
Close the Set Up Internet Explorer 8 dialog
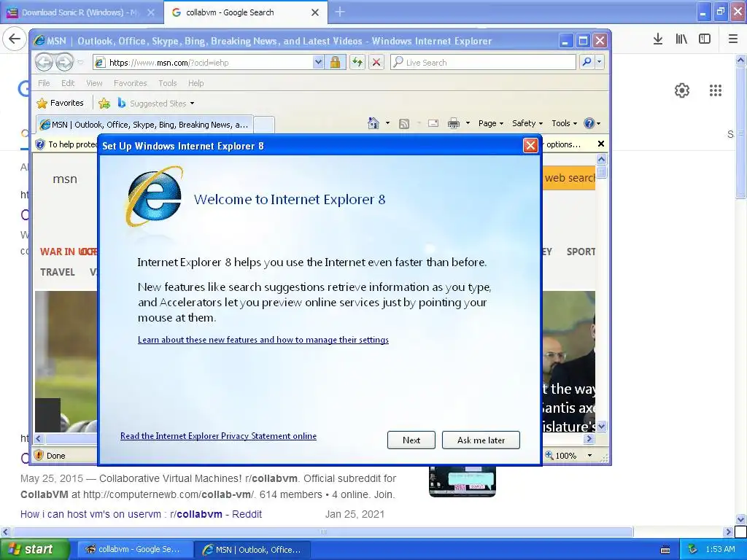pyautogui.click(x=530, y=145)
